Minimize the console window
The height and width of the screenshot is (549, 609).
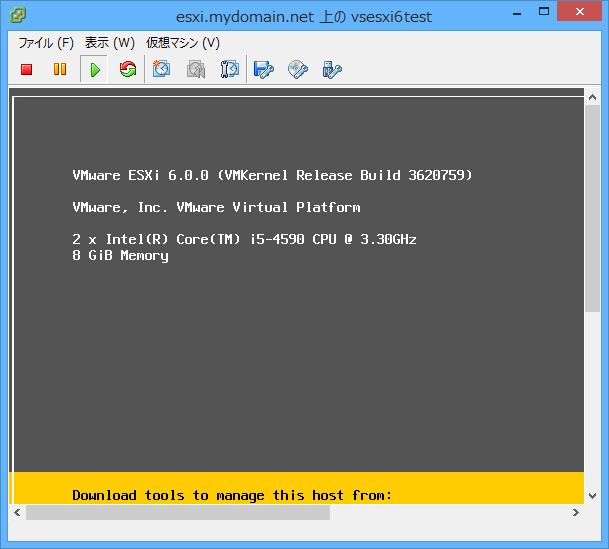click(x=517, y=13)
